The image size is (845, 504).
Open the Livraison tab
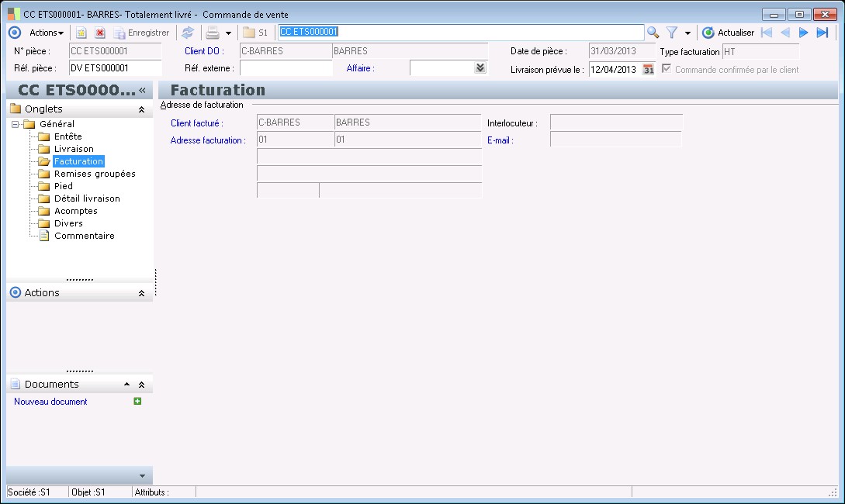coord(74,149)
